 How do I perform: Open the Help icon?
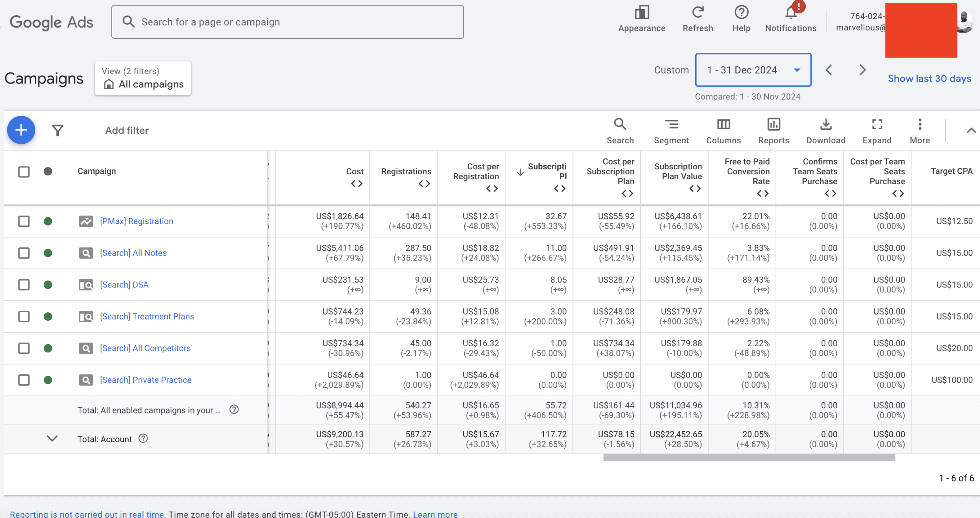pyautogui.click(x=742, y=13)
